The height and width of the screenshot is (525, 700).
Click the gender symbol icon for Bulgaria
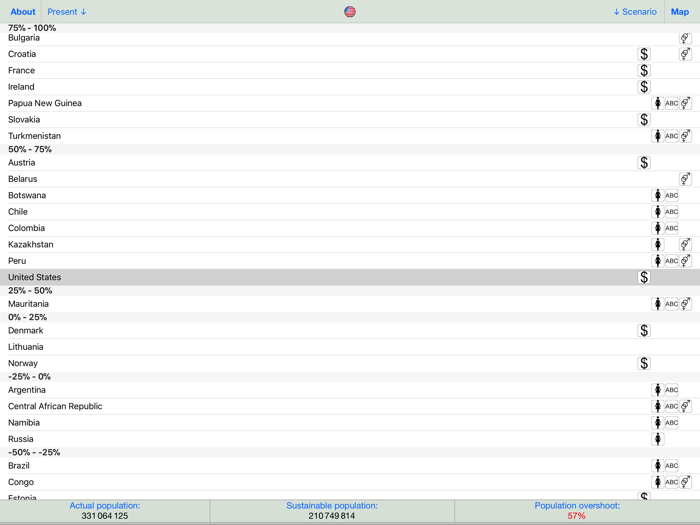[x=685, y=38]
